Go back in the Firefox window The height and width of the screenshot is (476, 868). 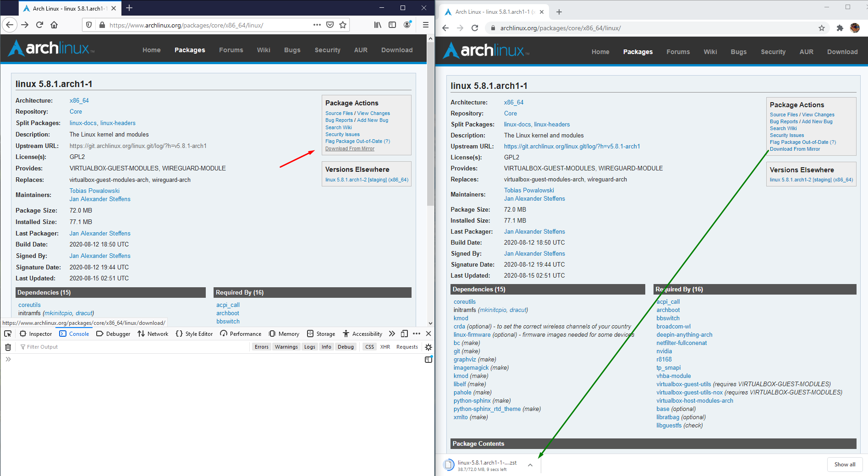pos(10,25)
